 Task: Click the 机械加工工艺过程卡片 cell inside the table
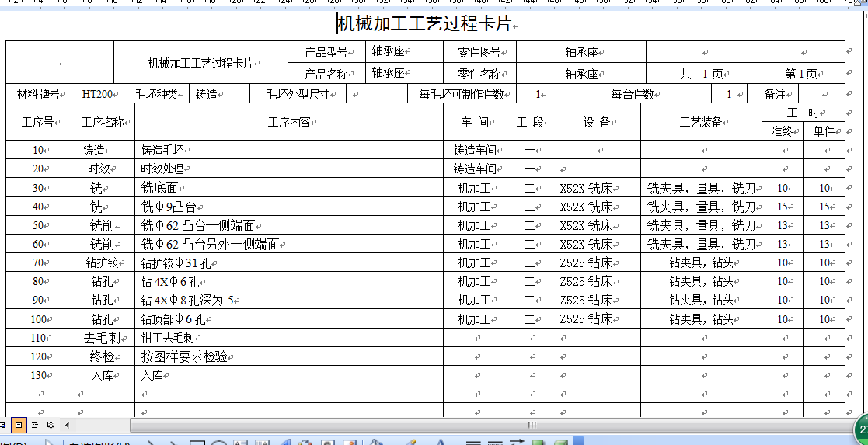pos(200,63)
